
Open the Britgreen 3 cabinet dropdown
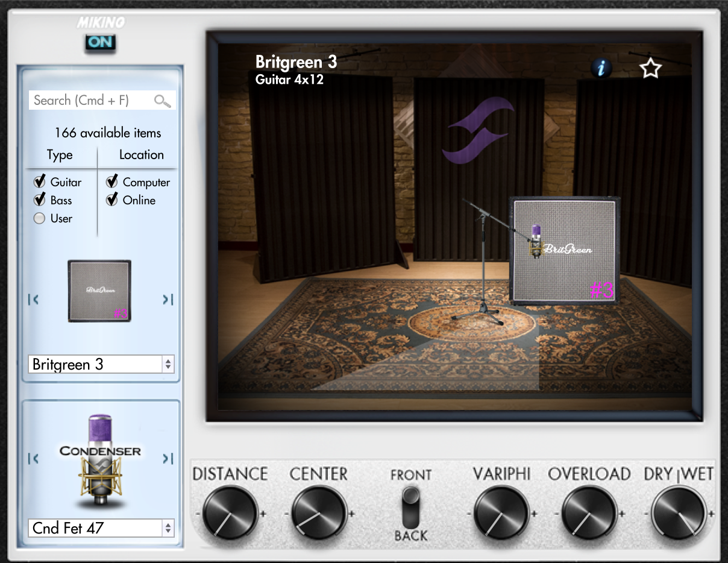(x=101, y=364)
